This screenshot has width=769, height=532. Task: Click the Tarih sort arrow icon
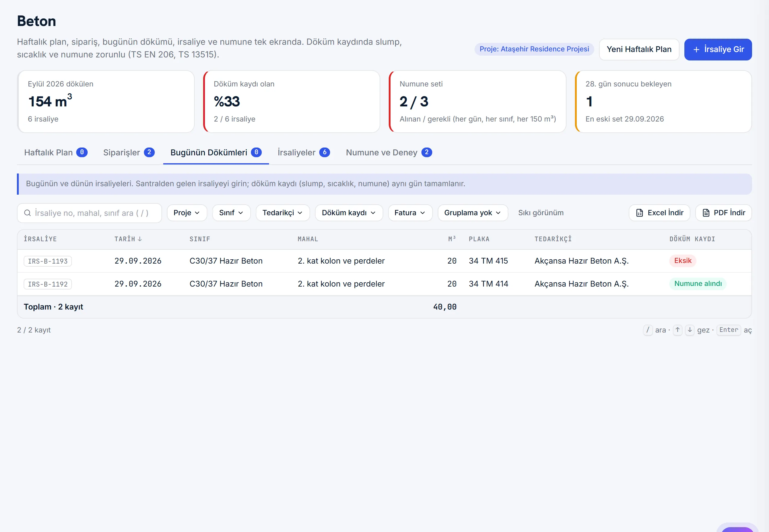pos(140,239)
